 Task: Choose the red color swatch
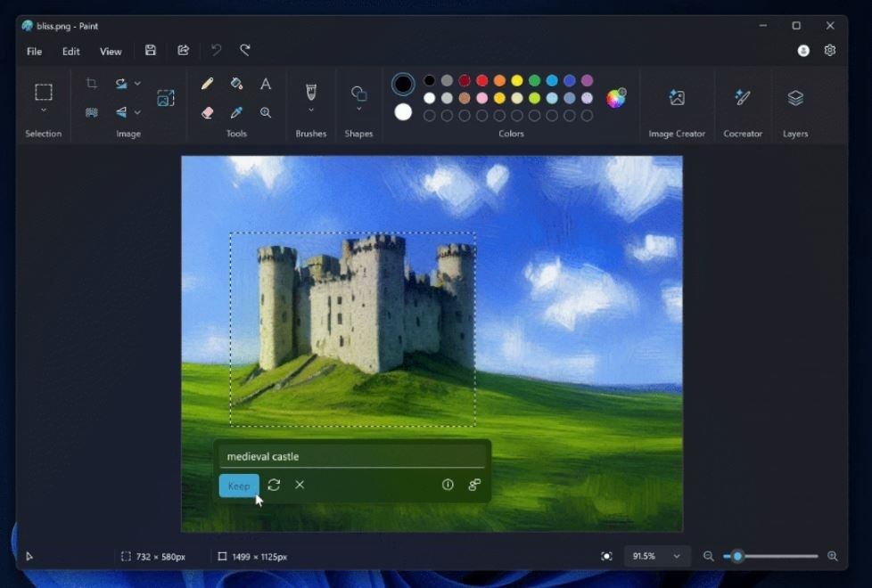point(481,81)
